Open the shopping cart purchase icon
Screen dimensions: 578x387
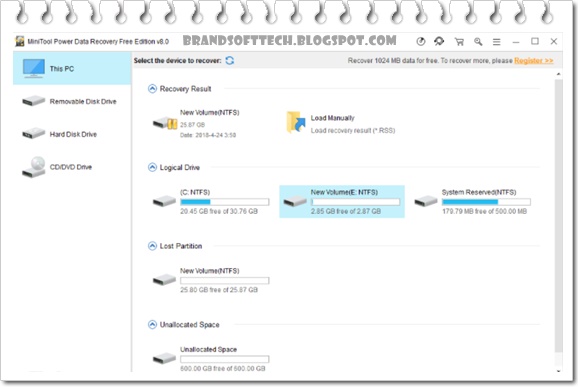459,42
